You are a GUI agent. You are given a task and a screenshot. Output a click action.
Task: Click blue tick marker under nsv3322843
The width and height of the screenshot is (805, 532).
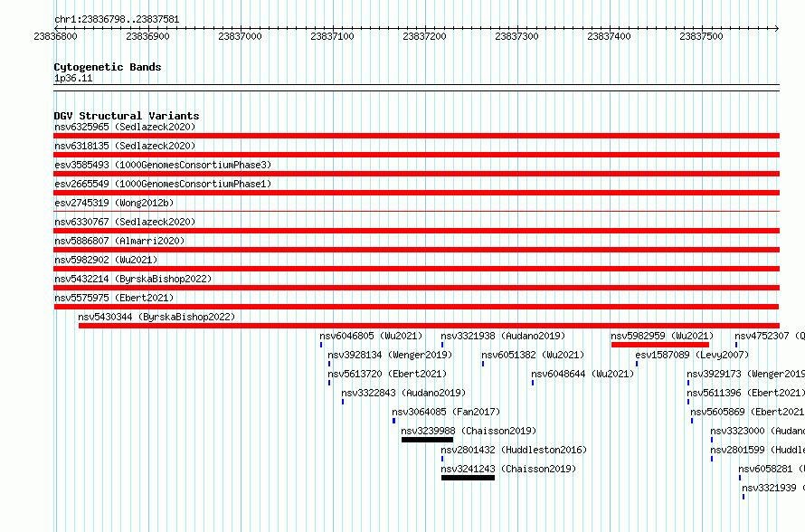coord(343,402)
